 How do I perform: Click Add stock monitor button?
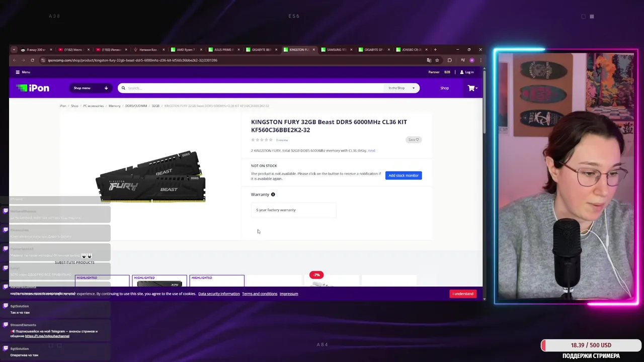point(404,175)
